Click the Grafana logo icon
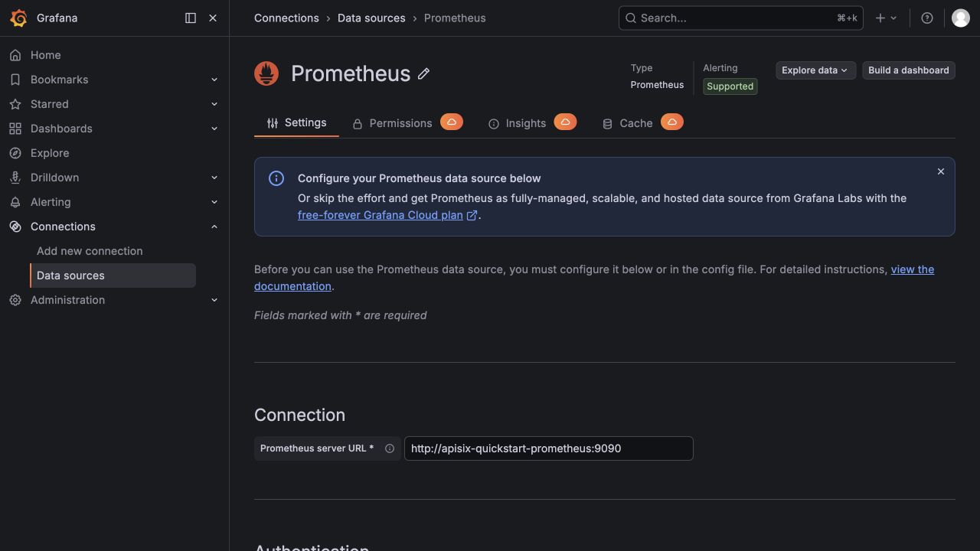980x551 pixels. point(19,18)
